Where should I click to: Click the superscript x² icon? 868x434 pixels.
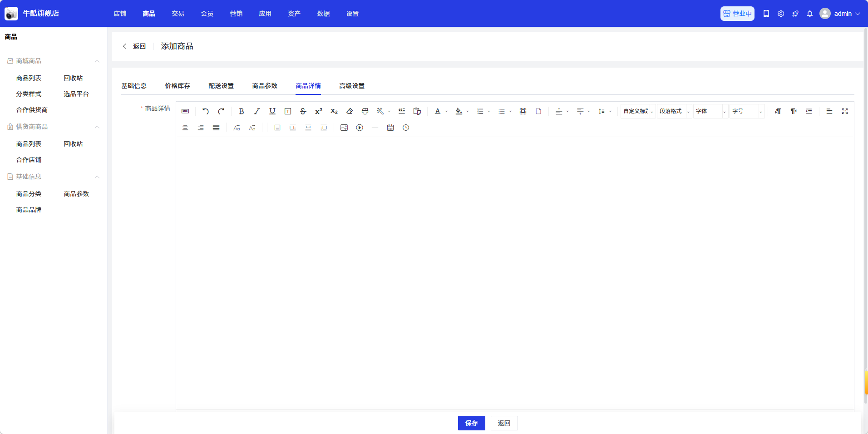pyautogui.click(x=319, y=111)
